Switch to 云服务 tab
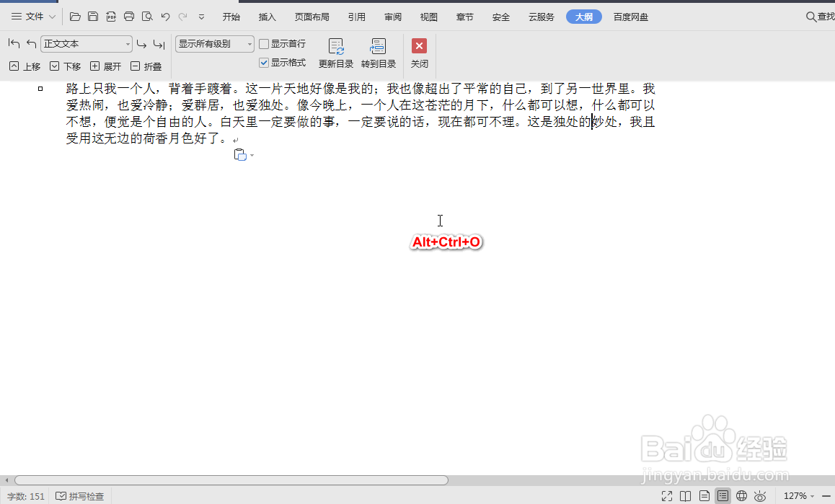 click(542, 17)
